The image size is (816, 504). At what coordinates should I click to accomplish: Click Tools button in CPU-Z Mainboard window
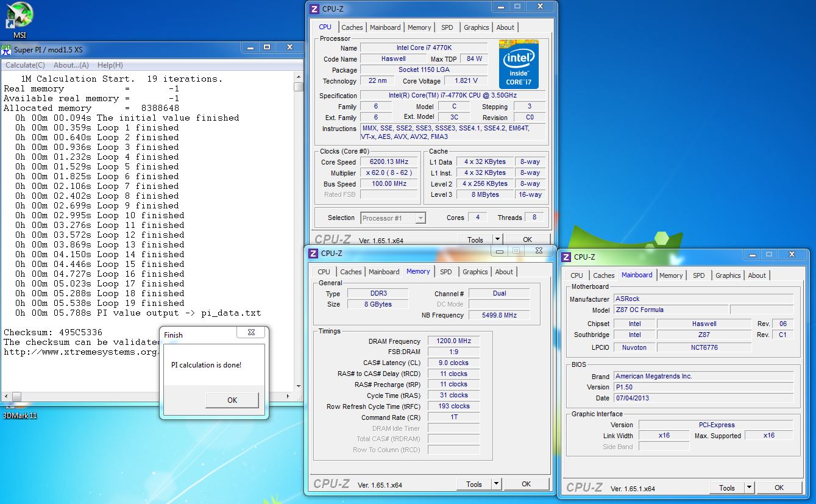tap(727, 488)
